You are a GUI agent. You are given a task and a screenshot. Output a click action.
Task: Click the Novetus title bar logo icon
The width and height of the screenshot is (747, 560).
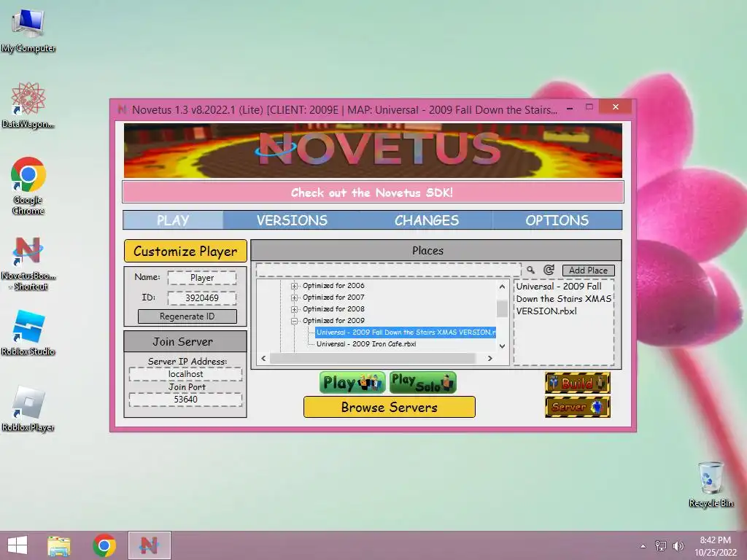[122, 109]
